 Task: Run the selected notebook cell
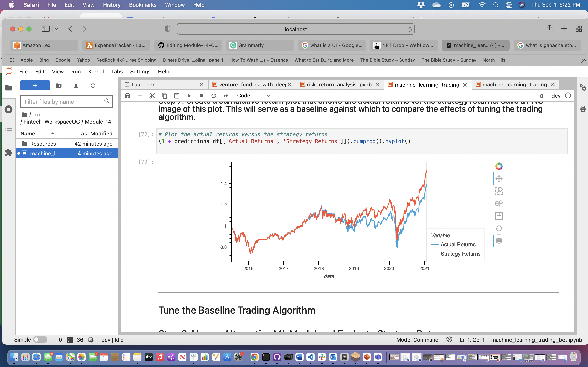coord(189,96)
